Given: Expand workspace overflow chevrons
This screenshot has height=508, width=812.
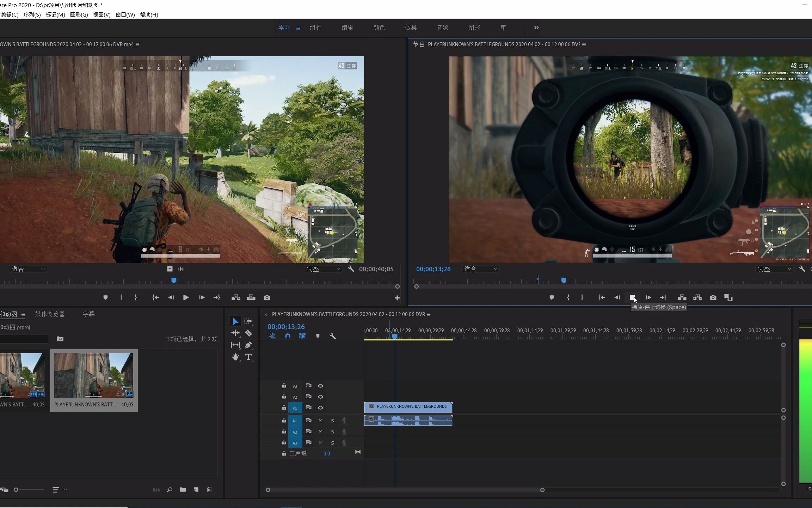Looking at the screenshot, I should point(536,28).
